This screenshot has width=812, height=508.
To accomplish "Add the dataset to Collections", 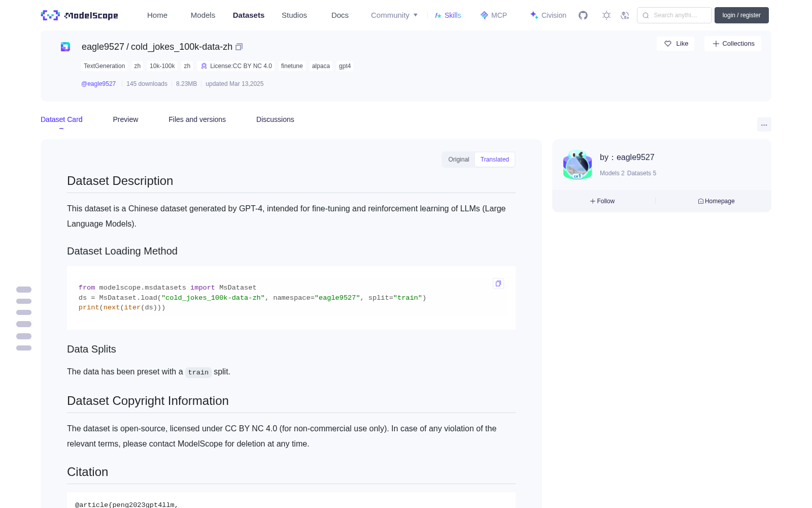I will click(733, 44).
